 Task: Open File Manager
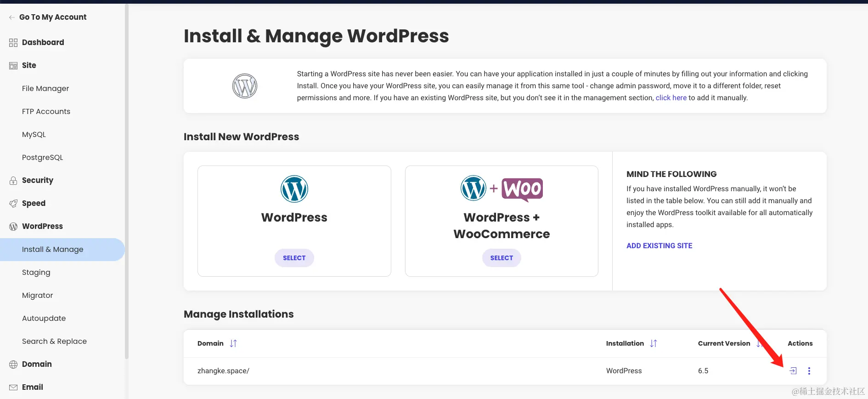coord(45,89)
